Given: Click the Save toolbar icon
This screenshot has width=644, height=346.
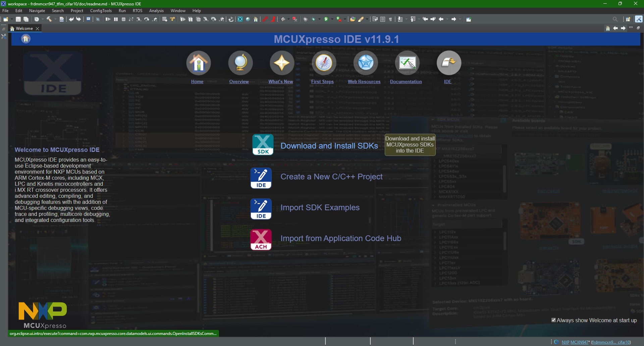Looking at the screenshot, I should [18, 19].
